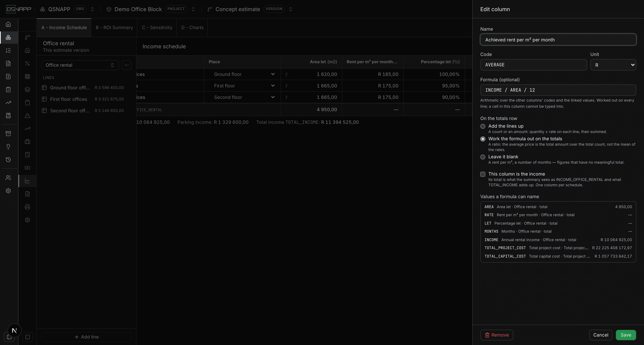
Task: Select Leave it blank option
Action: tap(483, 157)
